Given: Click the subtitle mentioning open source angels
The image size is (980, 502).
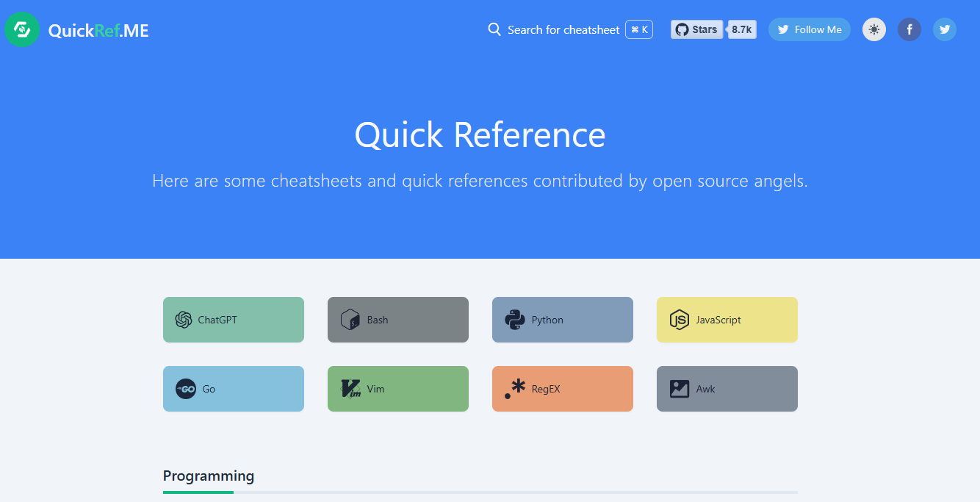Looking at the screenshot, I should click(480, 181).
